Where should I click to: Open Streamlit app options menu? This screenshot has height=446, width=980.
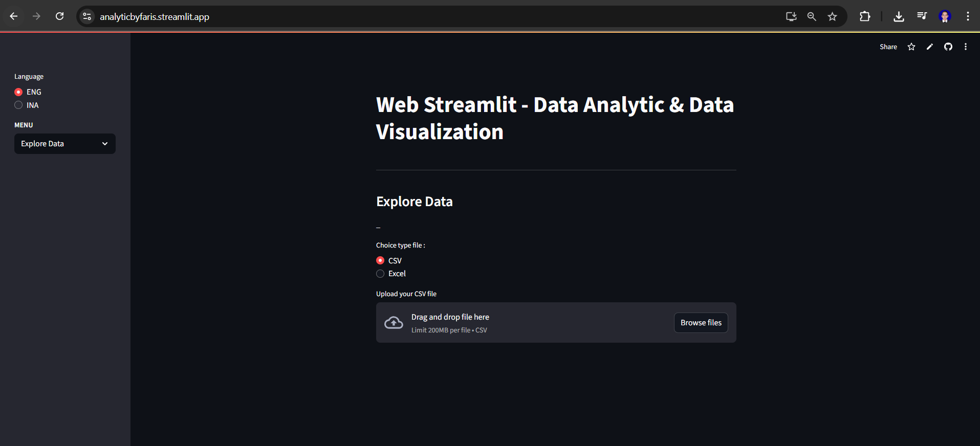click(966, 47)
